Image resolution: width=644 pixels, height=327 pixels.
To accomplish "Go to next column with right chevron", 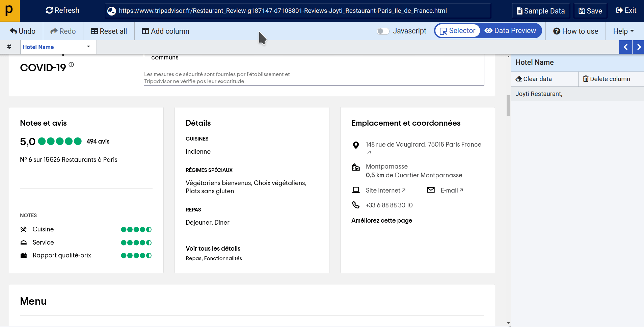I will 638,47.
